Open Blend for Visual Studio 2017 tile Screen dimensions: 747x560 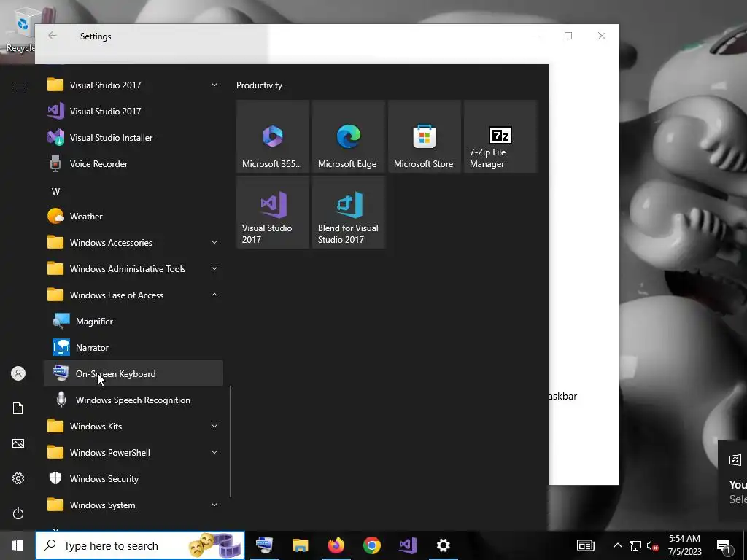[348, 212]
